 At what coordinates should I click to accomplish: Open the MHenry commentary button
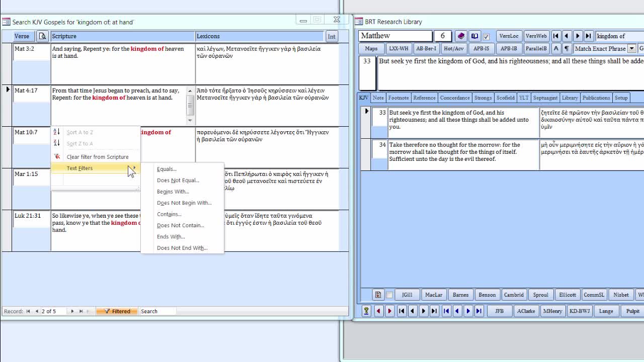[x=552, y=311]
